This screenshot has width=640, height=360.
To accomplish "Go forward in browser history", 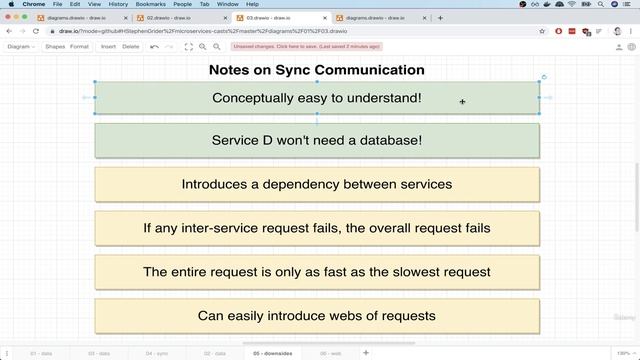I will (22, 31).
